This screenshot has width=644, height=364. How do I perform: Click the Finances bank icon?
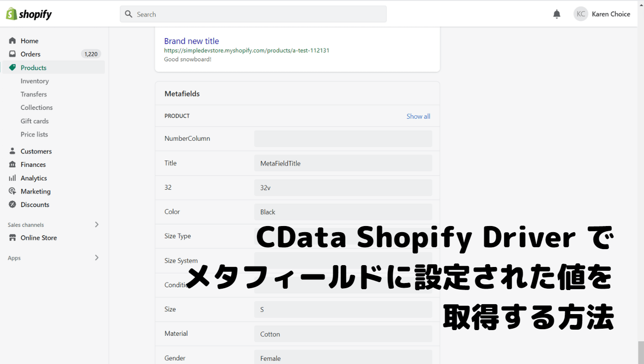[12, 164]
